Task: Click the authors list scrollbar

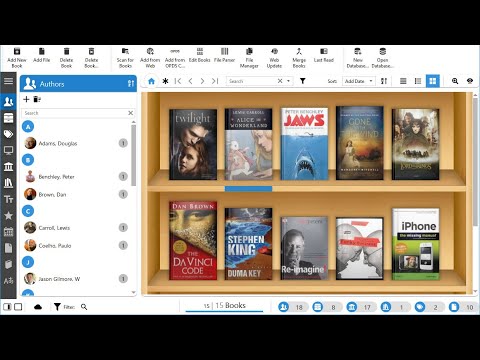Action: (133, 155)
